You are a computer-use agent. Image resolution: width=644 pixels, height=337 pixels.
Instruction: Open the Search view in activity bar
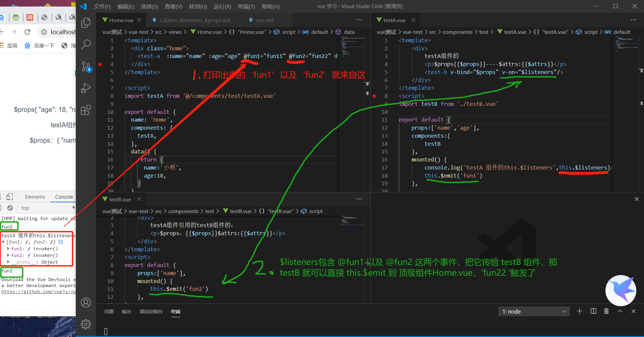click(x=86, y=44)
